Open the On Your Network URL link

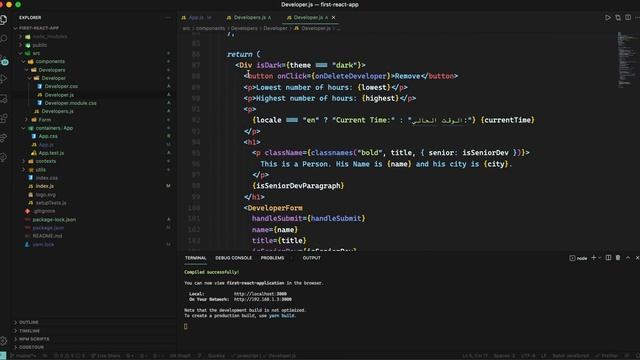point(262,299)
